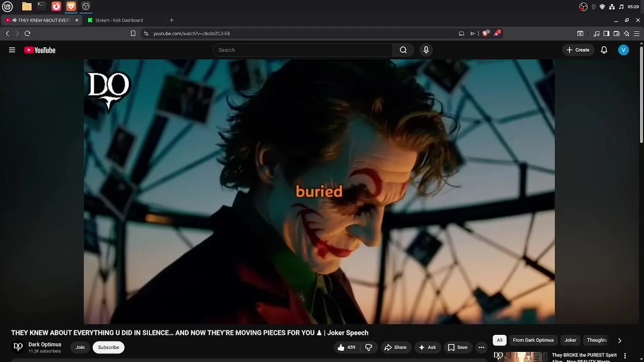
Task: Click the music note tray icon
Action: pyautogui.click(x=621, y=7)
